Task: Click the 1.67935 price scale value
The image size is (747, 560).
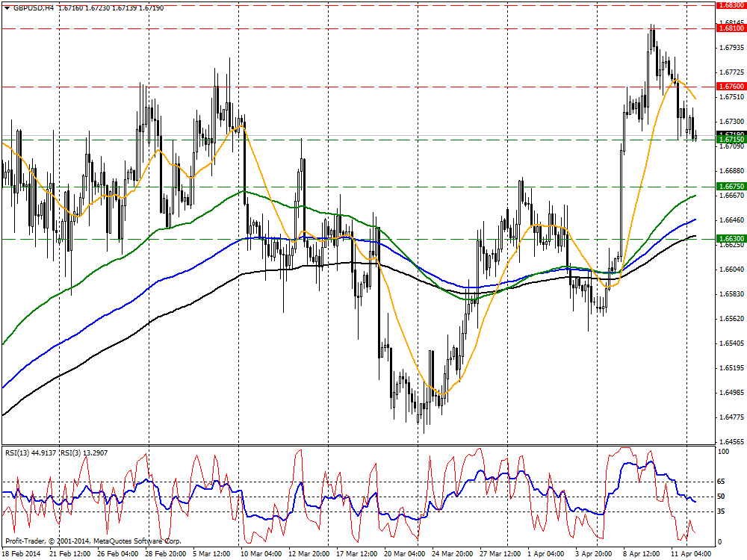Action: [730, 48]
